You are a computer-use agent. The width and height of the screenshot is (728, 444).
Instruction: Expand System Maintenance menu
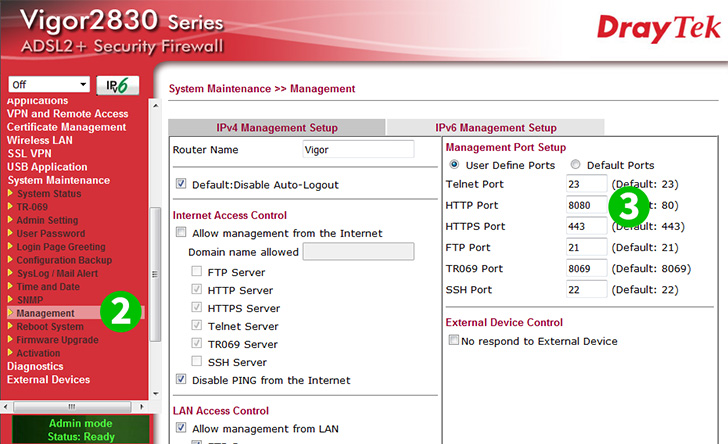pos(58,180)
